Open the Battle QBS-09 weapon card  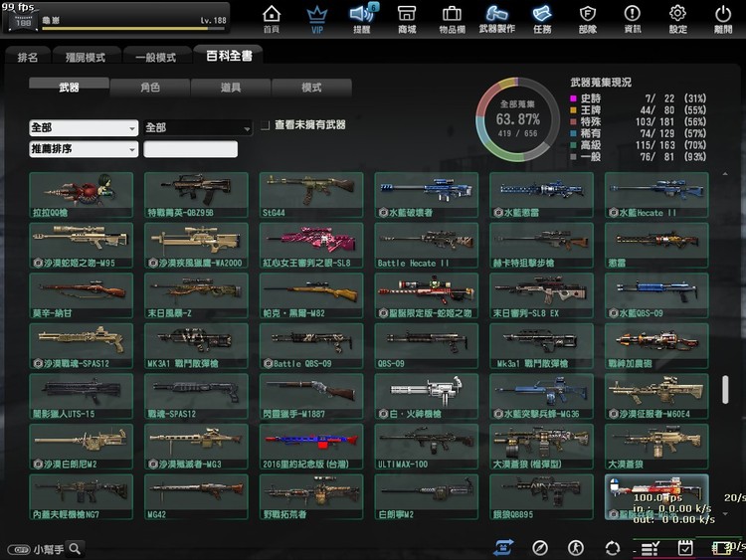tap(311, 346)
